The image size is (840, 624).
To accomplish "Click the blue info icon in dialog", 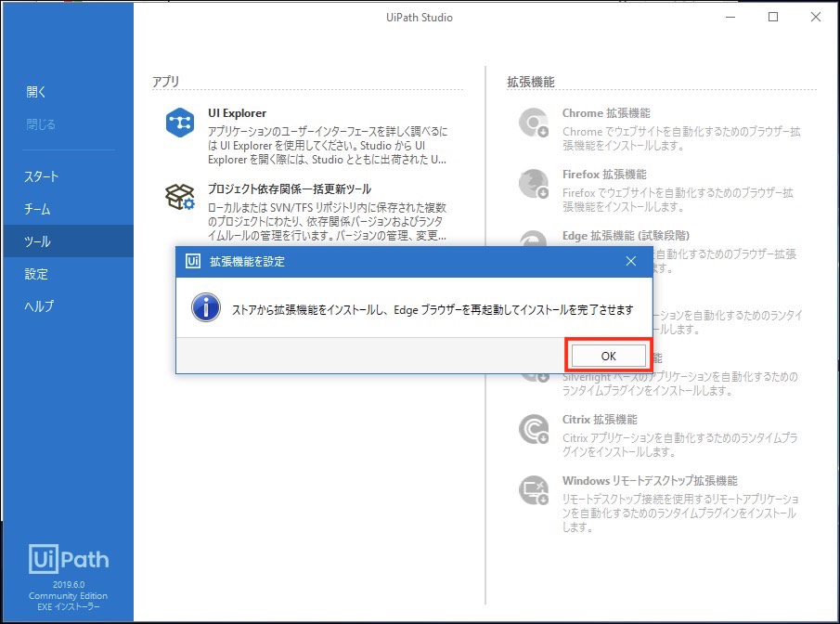I will pyautogui.click(x=205, y=307).
